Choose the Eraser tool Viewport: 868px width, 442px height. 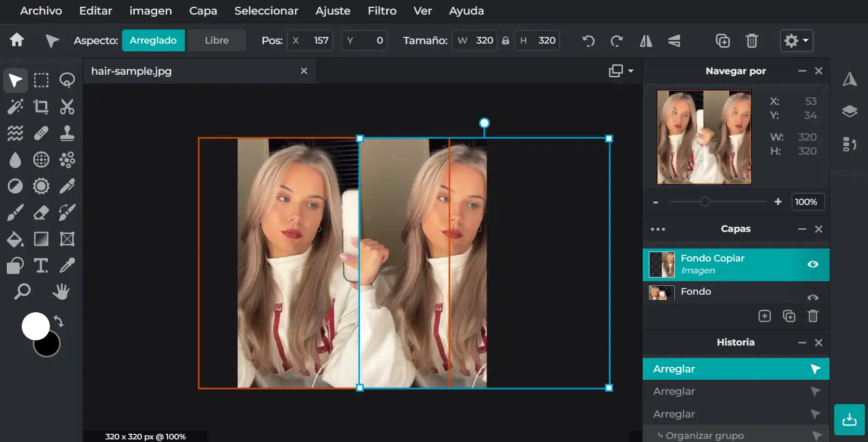click(41, 213)
